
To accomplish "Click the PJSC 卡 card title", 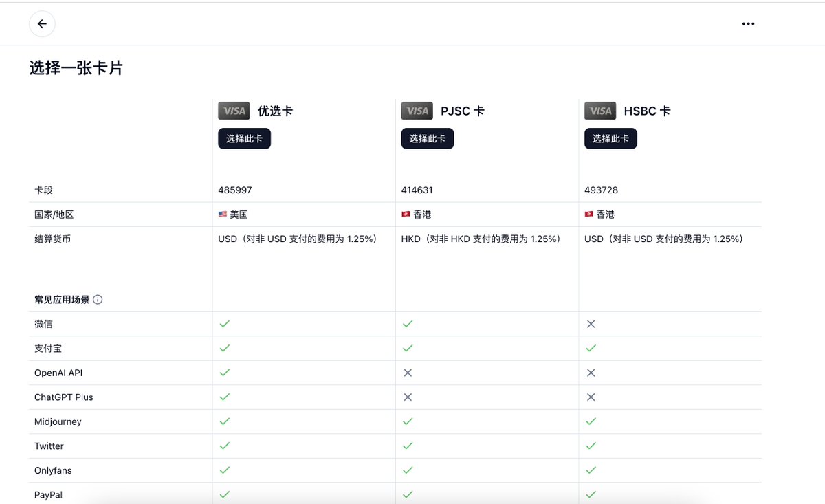I will (x=463, y=111).
